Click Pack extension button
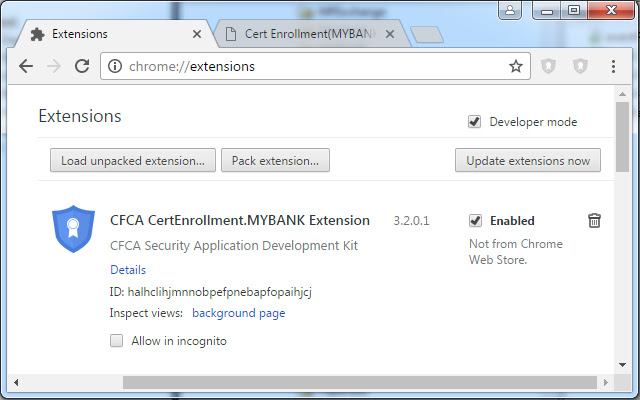 [x=275, y=160]
